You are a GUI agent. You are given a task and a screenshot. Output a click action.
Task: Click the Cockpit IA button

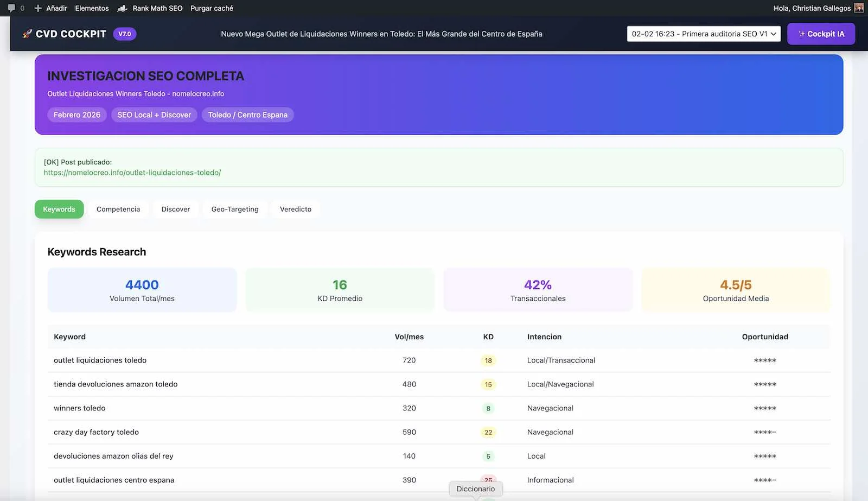(x=821, y=34)
